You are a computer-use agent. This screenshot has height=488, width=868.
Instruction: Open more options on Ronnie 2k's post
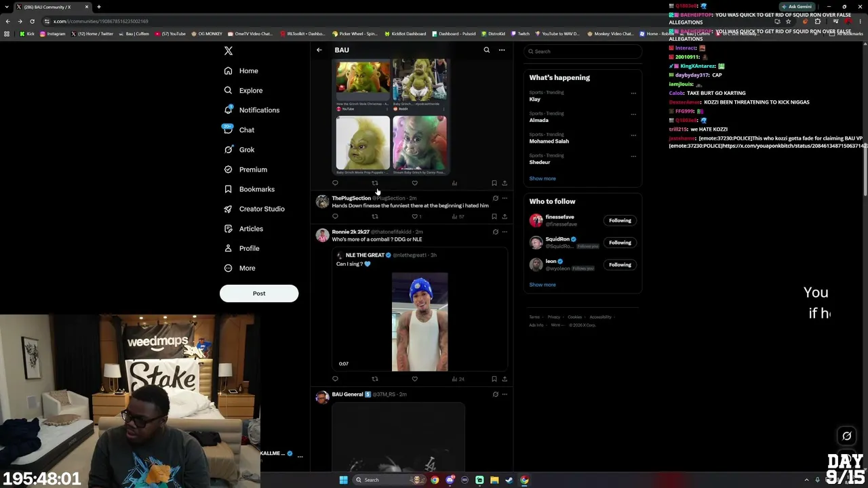pos(505,232)
